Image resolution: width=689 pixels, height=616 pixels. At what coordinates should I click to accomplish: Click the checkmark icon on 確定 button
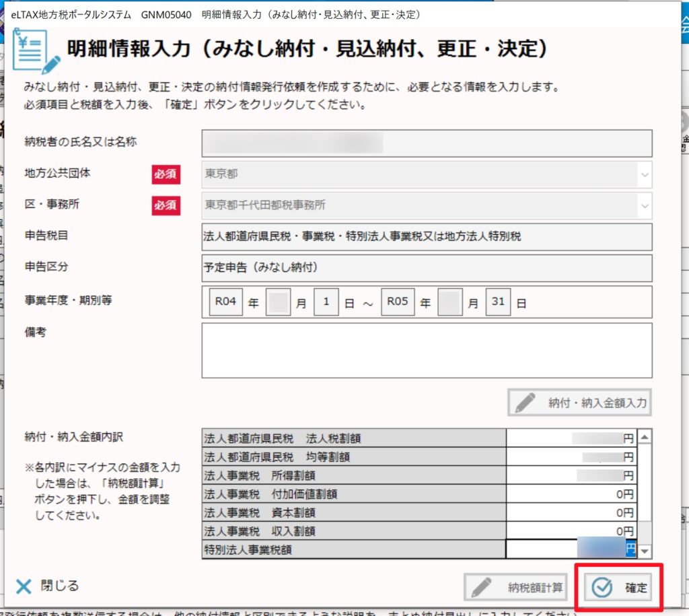point(602,587)
